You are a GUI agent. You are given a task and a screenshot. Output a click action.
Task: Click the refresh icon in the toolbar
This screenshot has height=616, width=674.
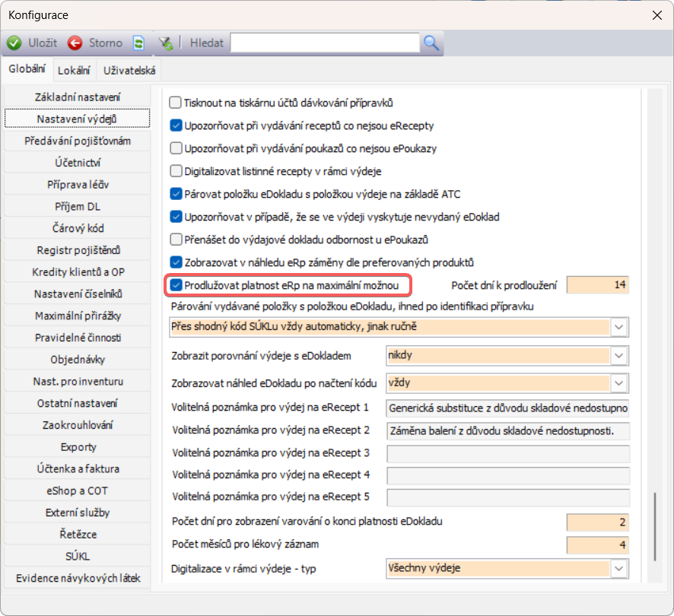[x=138, y=43]
